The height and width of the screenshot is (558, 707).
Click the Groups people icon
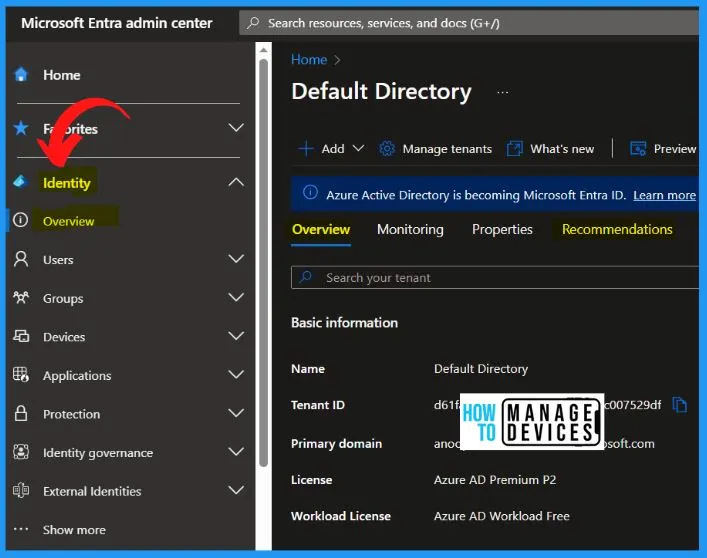coord(21,297)
